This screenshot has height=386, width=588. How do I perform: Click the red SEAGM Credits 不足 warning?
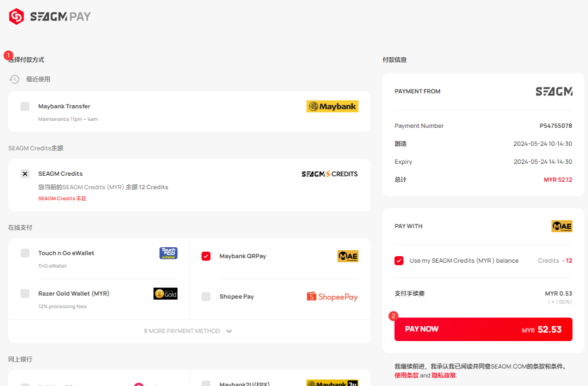point(62,198)
